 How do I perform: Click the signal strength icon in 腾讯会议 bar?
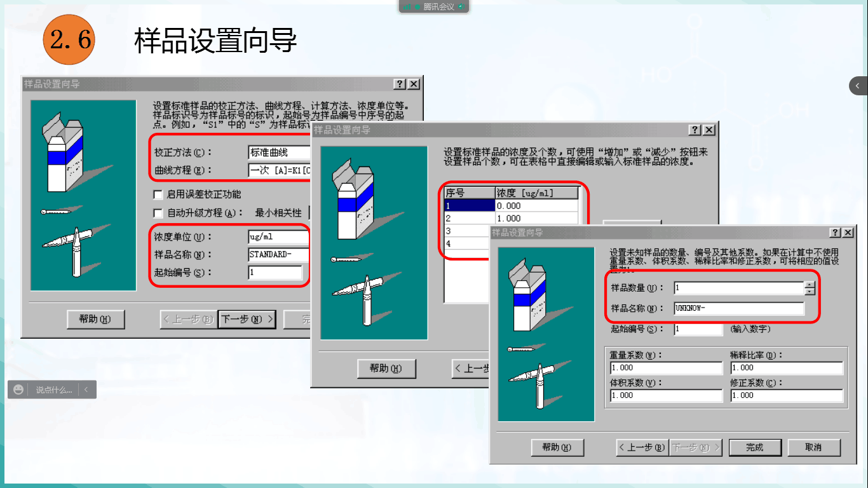click(408, 6)
